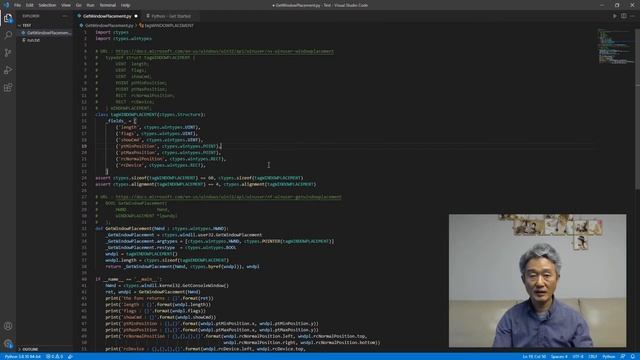Click the Spaces: 4 indentation setting

pyautogui.click(x=559, y=356)
